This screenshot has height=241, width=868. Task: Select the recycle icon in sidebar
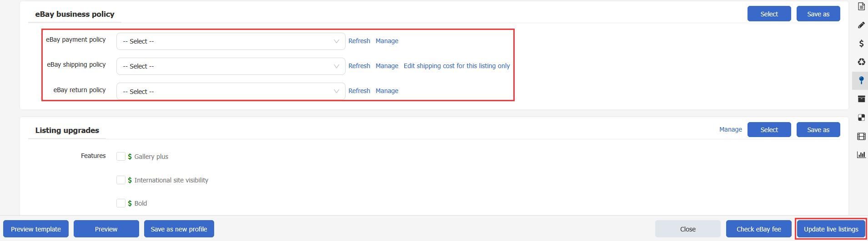861,62
